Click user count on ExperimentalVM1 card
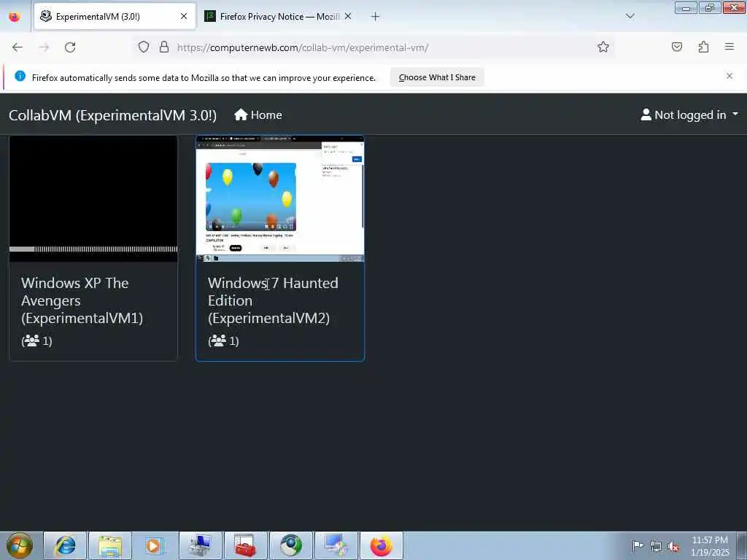Image resolution: width=747 pixels, height=560 pixels. [x=36, y=341]
